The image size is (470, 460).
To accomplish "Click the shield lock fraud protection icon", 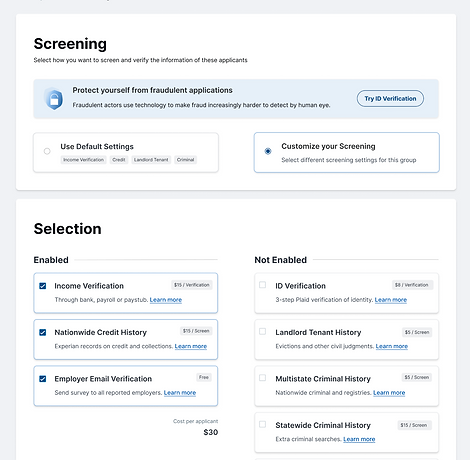I will [x=54, y=99].
